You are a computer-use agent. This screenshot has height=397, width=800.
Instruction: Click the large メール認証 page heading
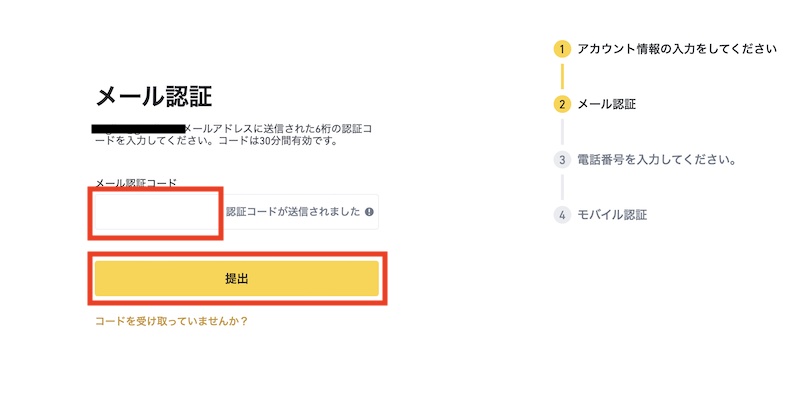click(x=154, y=96)
